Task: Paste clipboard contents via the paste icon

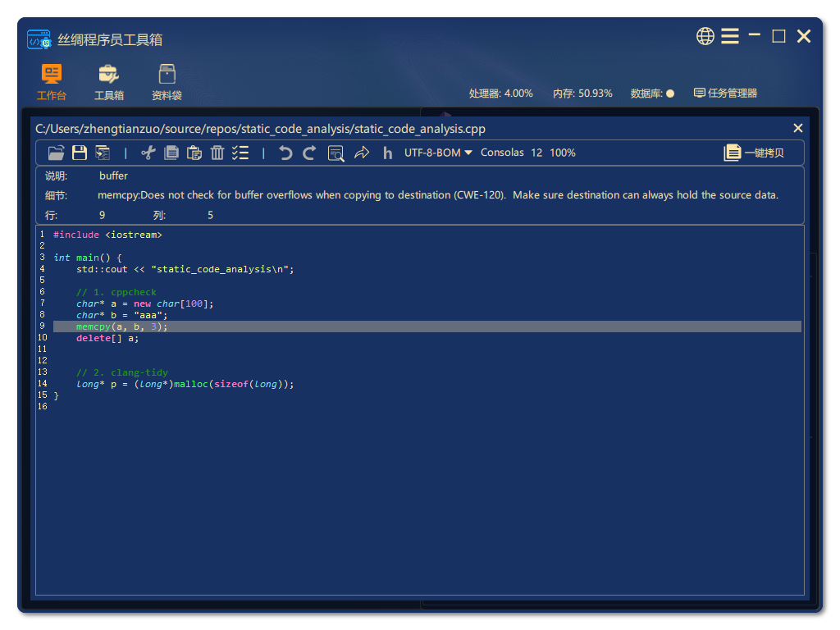Action: coord(194,153)
